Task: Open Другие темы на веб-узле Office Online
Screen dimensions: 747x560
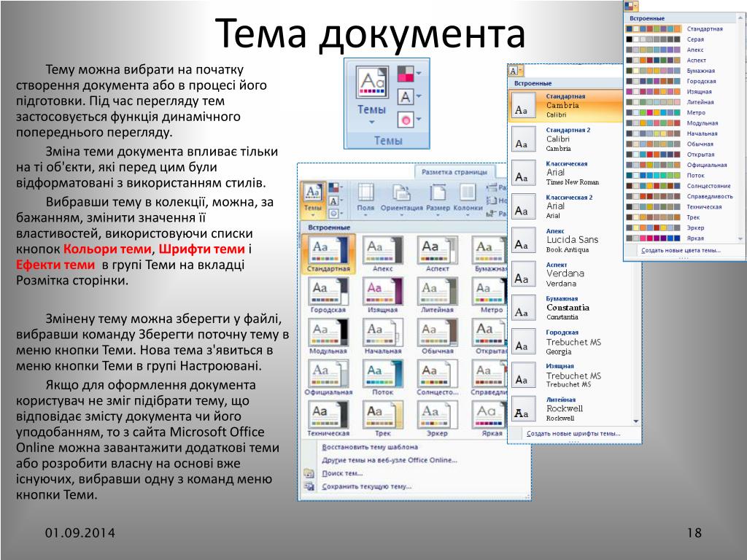Action: (390, 460)
